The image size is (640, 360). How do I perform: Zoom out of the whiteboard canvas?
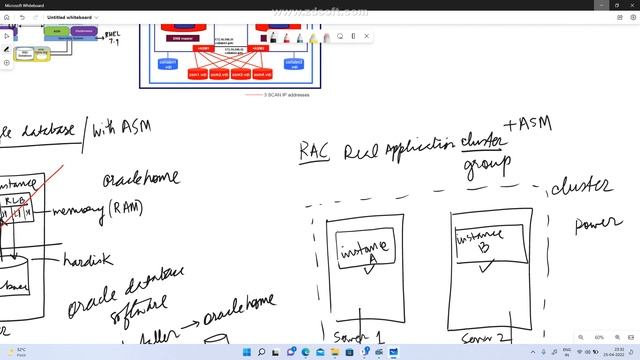pyautogui.click(x=581, y=338)
